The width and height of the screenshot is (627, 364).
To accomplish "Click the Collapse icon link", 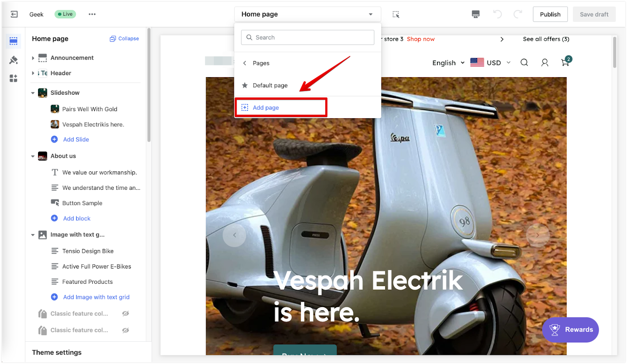I will [x=124, y=38].
